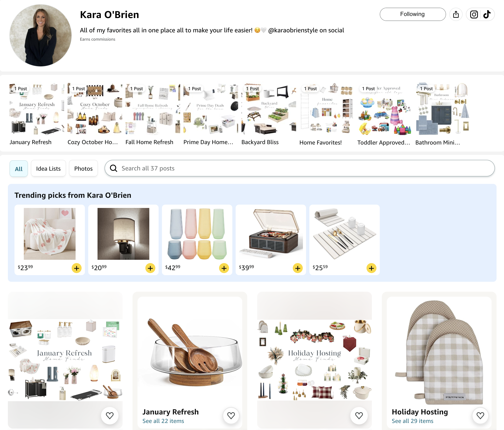Open See all 22 items link
This screenshot has height=430, width=504.
coord(163,421)
